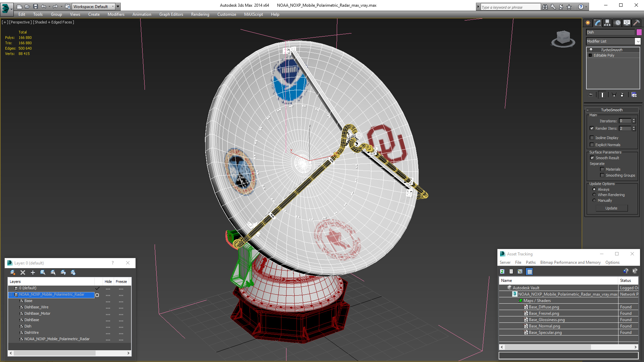Viewport: 644px width, 362px height.
Task: Click the Layers dialog horizontal scrollbar
Action: 69,353
